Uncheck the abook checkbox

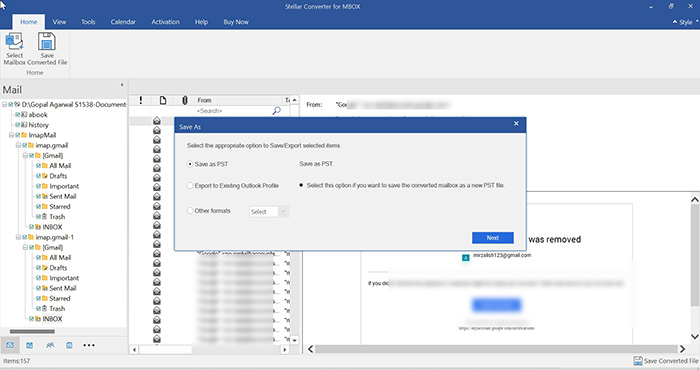17,115
